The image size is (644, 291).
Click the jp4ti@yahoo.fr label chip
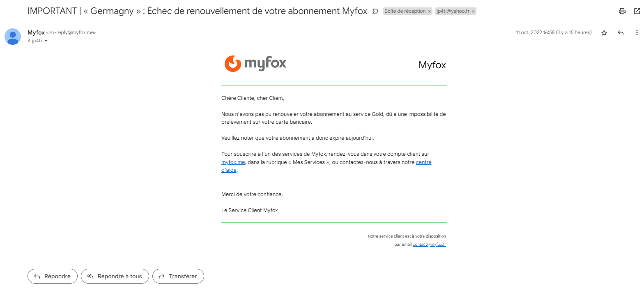pos(453,12)
